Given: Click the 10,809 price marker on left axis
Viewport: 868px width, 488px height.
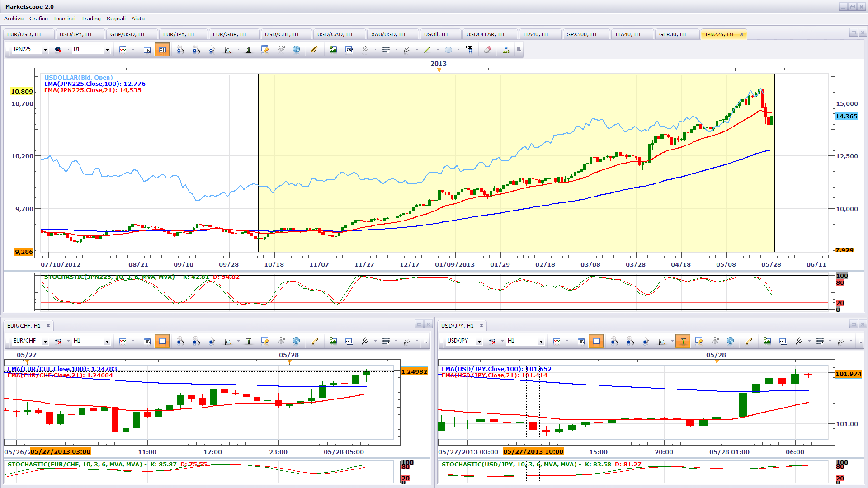Looking at the screenshot, I should tap(22, 91).
